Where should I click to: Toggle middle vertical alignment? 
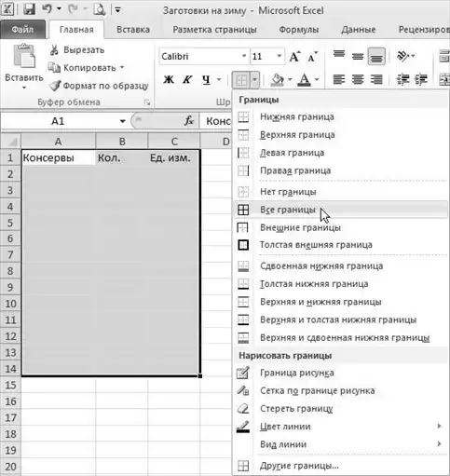point(358,56)
